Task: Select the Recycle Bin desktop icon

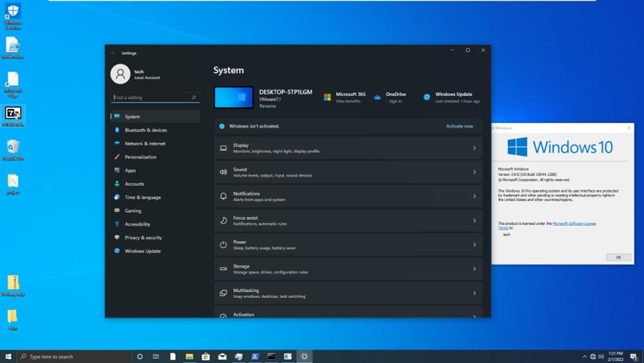Action: [x=13, y=150]
